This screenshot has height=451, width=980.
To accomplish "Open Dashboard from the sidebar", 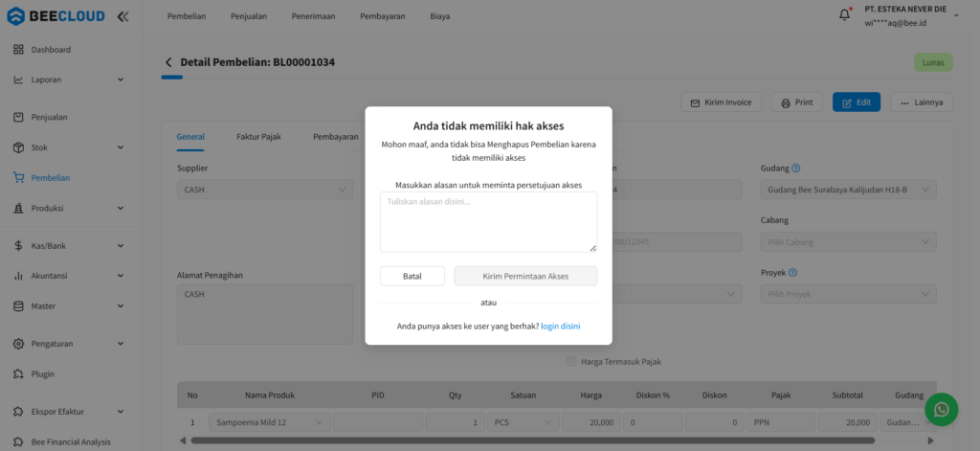I will pyautogui.click(x=51, y=49).
